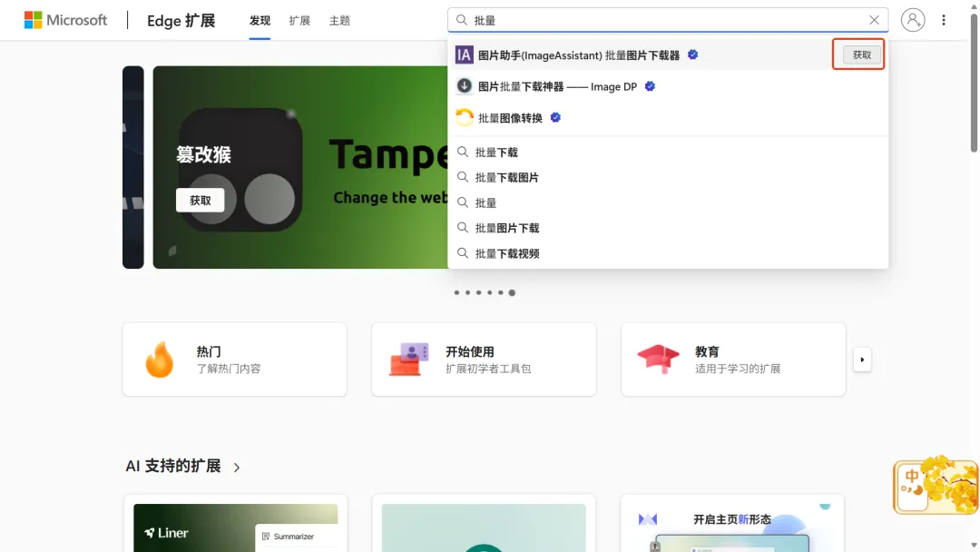Viewport: 980px width, 552px height.
Task: Switch to the 发现 tab
Action: coord(260,21)
